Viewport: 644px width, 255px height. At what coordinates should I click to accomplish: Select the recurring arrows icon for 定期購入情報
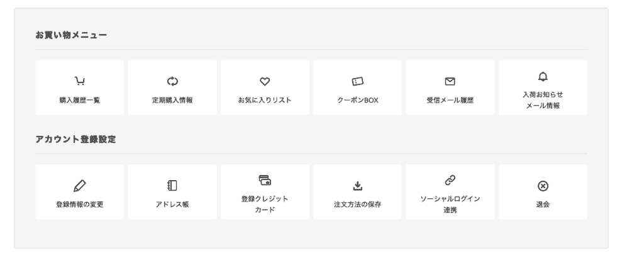coord(172,81)
